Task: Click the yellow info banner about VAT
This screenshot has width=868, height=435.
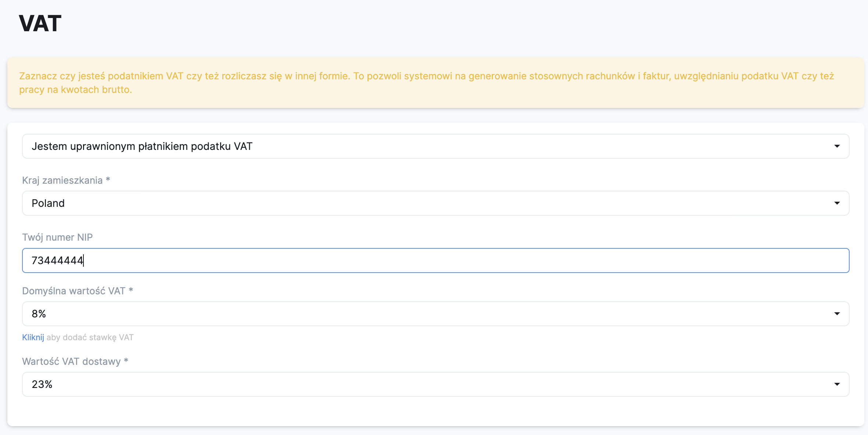Action: coord(435,83)
